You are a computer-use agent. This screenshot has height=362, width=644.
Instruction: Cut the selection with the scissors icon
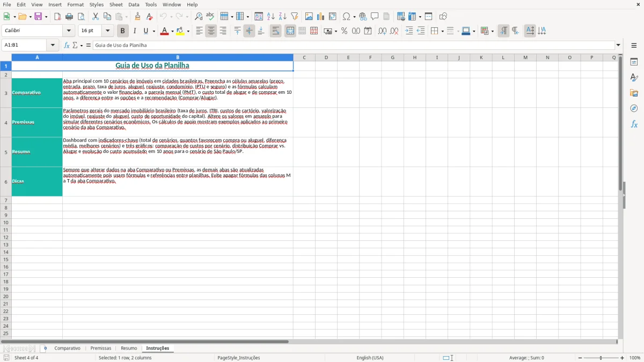click(x=96, y=17)
